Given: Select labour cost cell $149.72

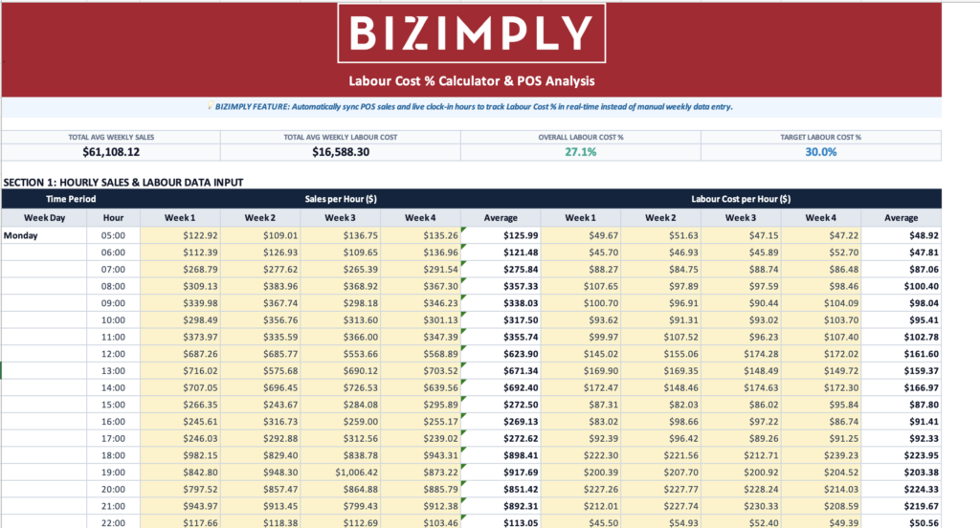Looking at the screenshot, I should coord(820,370).
